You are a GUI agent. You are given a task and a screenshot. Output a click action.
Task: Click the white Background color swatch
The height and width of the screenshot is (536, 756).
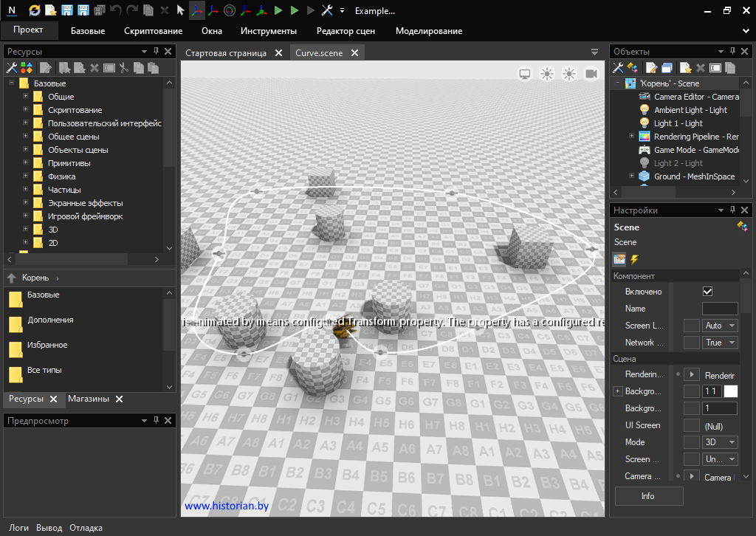click(730, 391)
